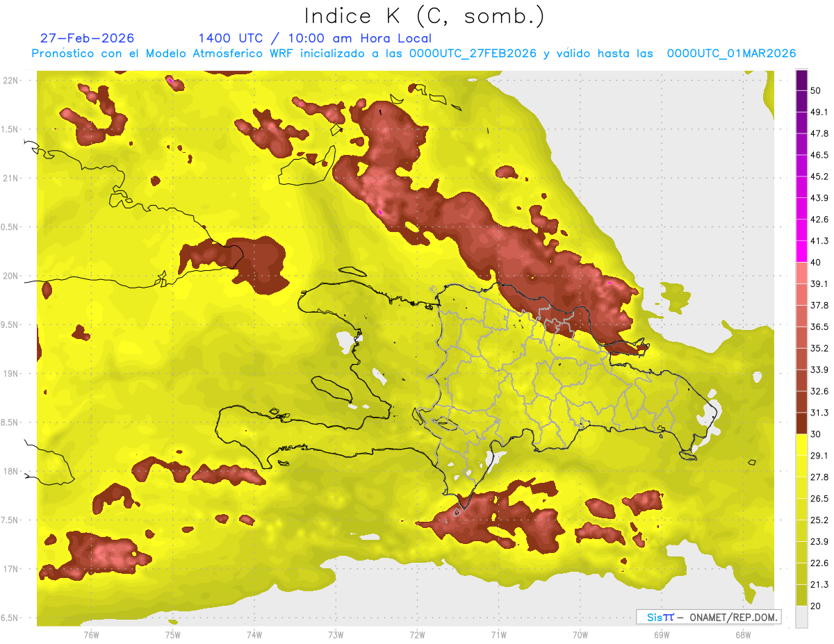Select the '0000UTC_27FEB2026' initialization time
The image size is (834, 644).
(x=473, y=53)
